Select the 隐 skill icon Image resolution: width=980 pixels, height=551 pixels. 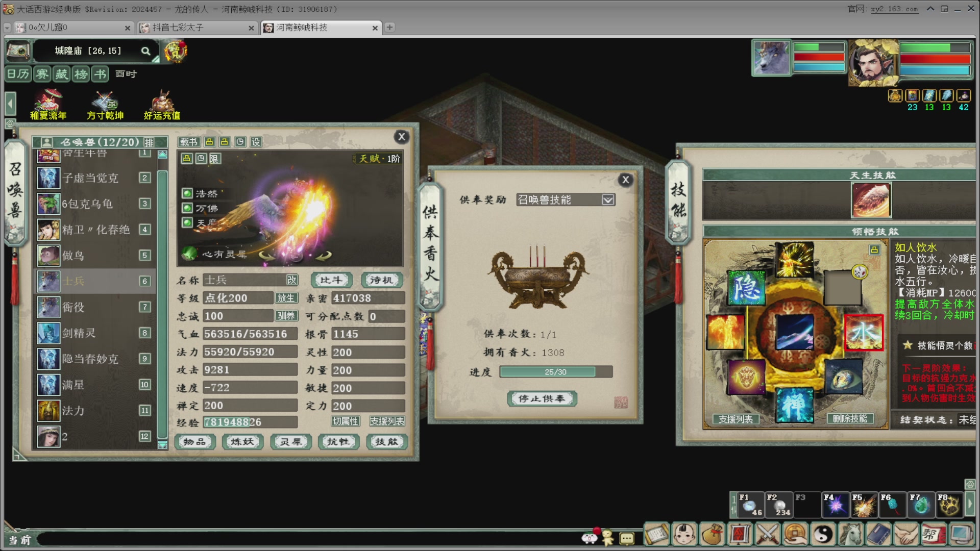point(746,288)
